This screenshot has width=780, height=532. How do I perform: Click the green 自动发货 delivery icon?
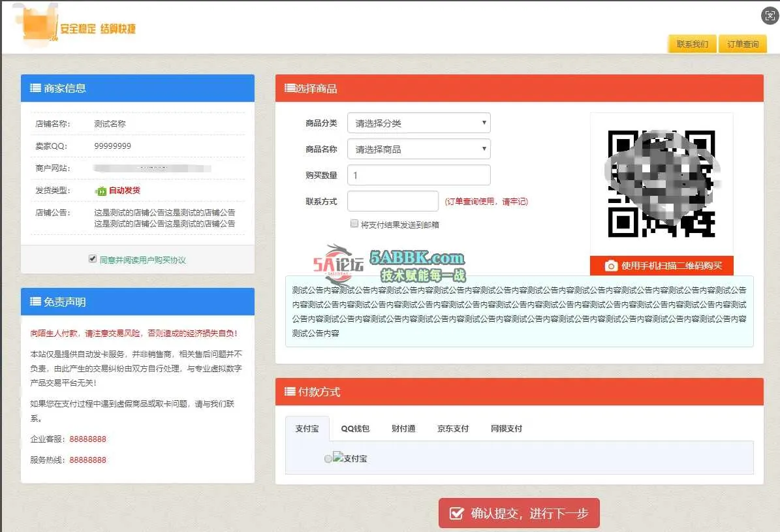101,191
